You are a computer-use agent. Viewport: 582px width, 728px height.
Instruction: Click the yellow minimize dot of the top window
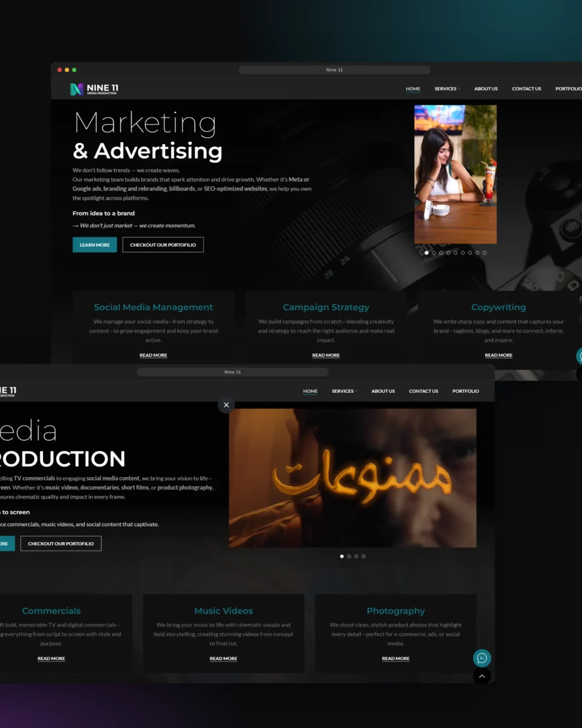click(67, 70)
